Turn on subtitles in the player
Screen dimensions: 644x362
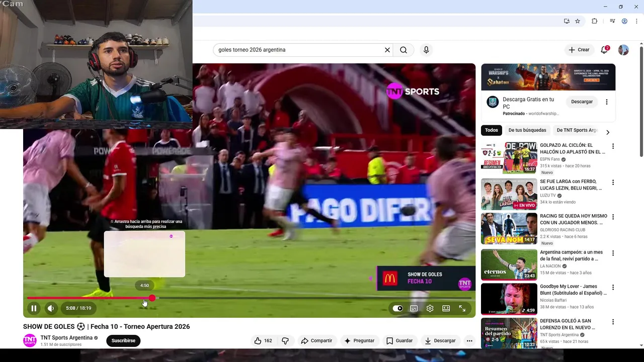[414, 308]
